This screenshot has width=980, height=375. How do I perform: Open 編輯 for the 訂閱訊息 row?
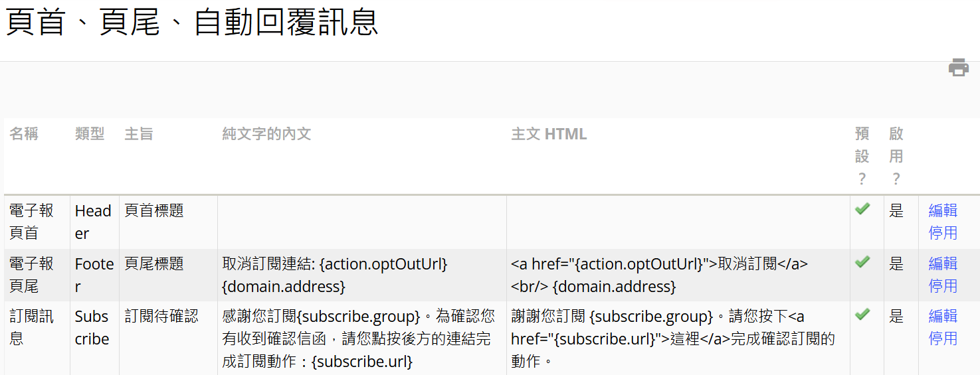click(942, 317)
